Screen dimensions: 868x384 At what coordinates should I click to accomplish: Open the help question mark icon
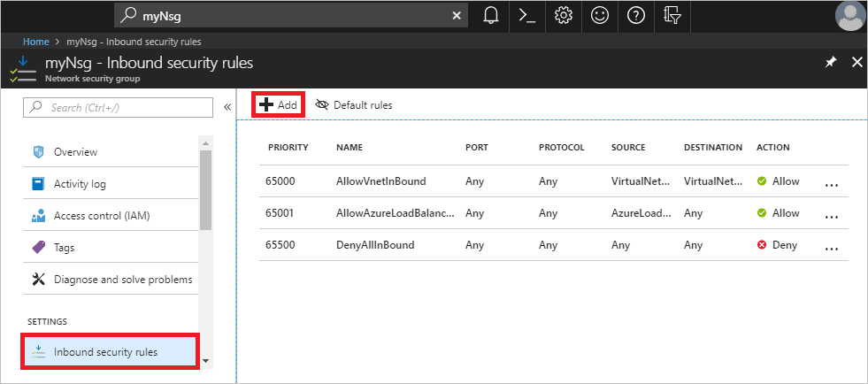635,16
